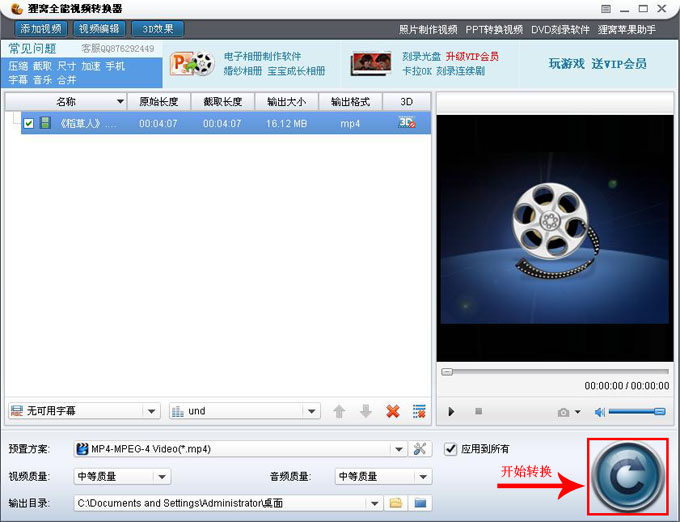
Task: Click the 音乐 help topic
Action: [x=42, y=80]
